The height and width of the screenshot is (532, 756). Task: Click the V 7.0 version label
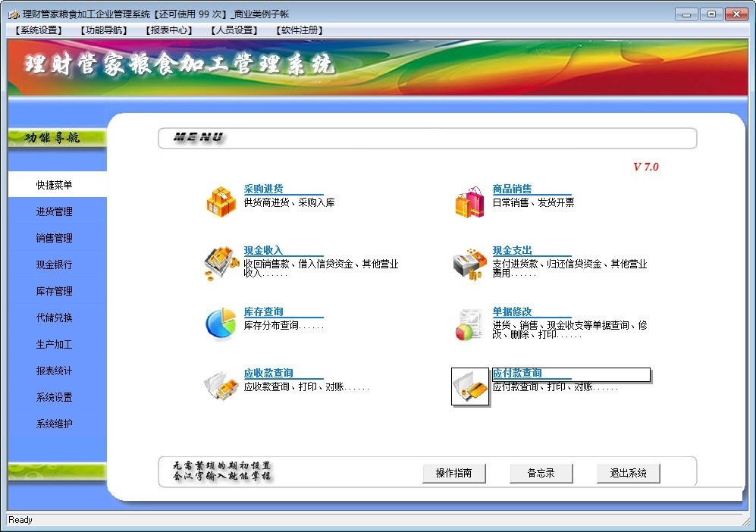[x=645, y=167]
